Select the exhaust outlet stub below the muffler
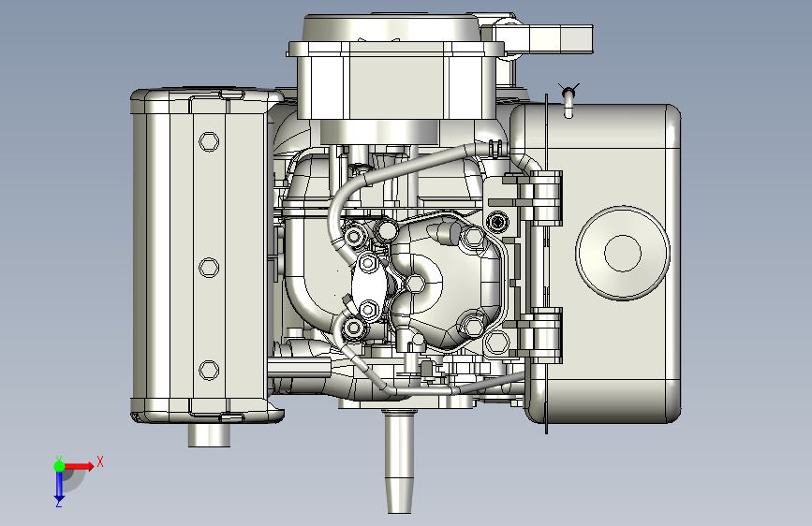Image resolution: width=812 pixels, height=526 pixels. click(x=209, y=435)
